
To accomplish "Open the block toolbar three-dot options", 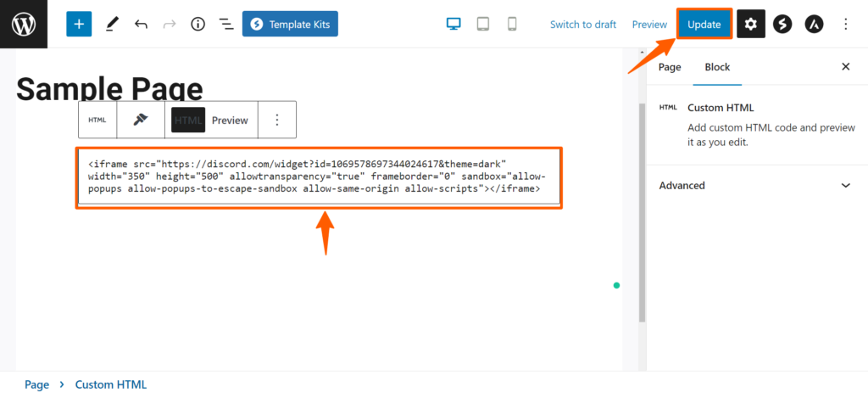I will (x=277, y=120).
